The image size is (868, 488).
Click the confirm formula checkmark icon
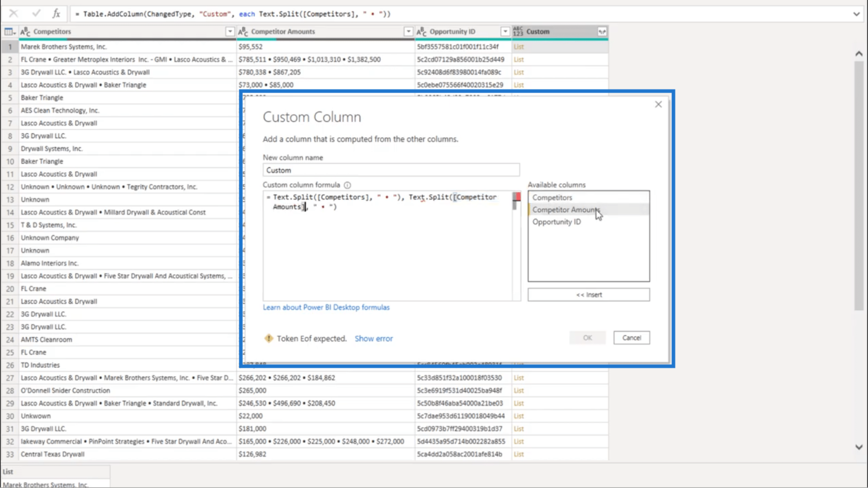tap(36, 14)
